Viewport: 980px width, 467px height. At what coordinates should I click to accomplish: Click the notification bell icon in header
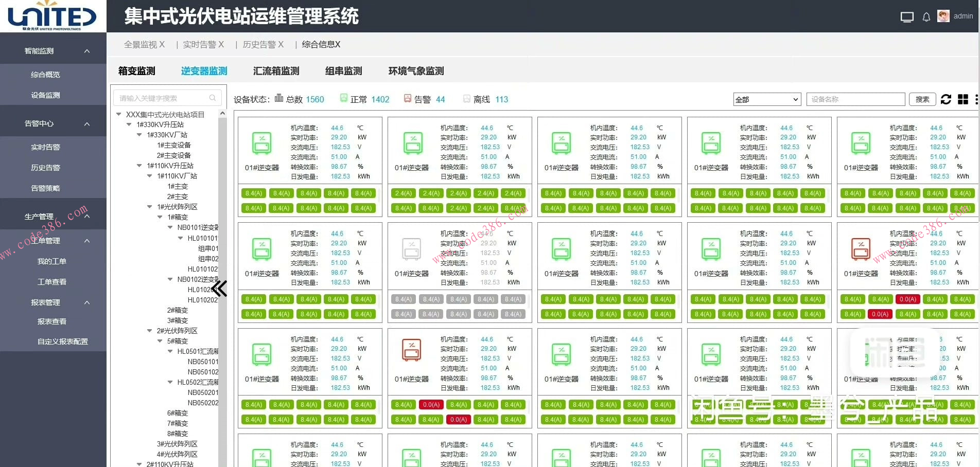[x=926, y=16]
